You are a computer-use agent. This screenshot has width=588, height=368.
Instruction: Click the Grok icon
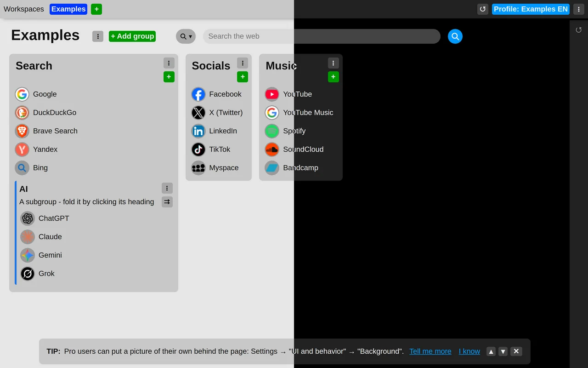tap(28, 274)
